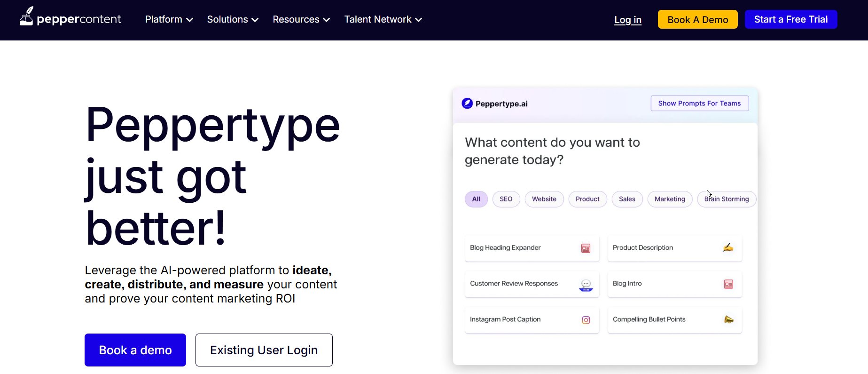The height and width of the screenshot is (374, 868).
Task: Click the Product Description writing-hand icon
Action: click(x=728, y=247)
